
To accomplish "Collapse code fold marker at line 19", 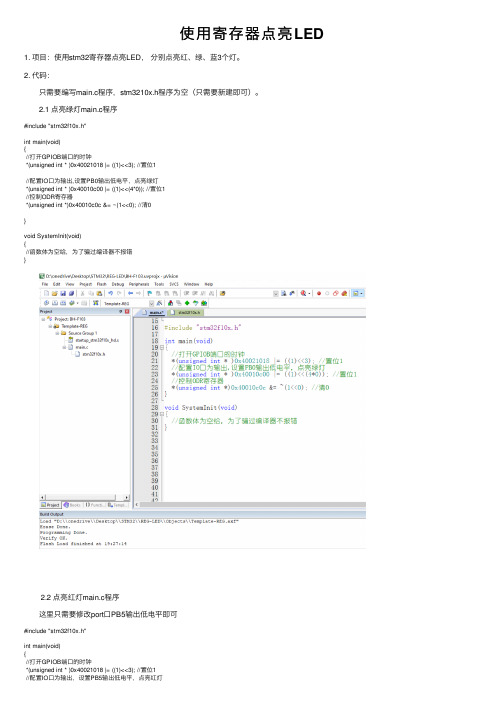I will pyautogui.click(x=161, y=347).
